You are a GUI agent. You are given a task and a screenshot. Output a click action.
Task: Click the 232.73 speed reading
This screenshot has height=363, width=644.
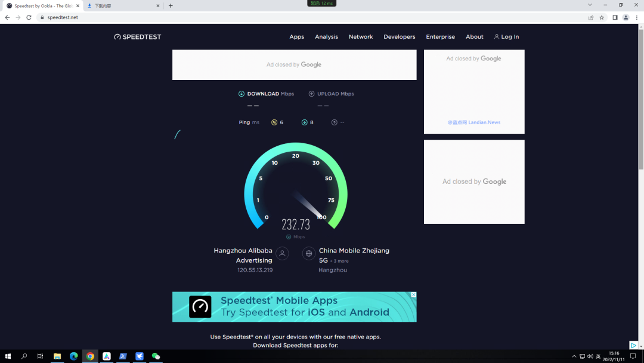coord(296,224)
